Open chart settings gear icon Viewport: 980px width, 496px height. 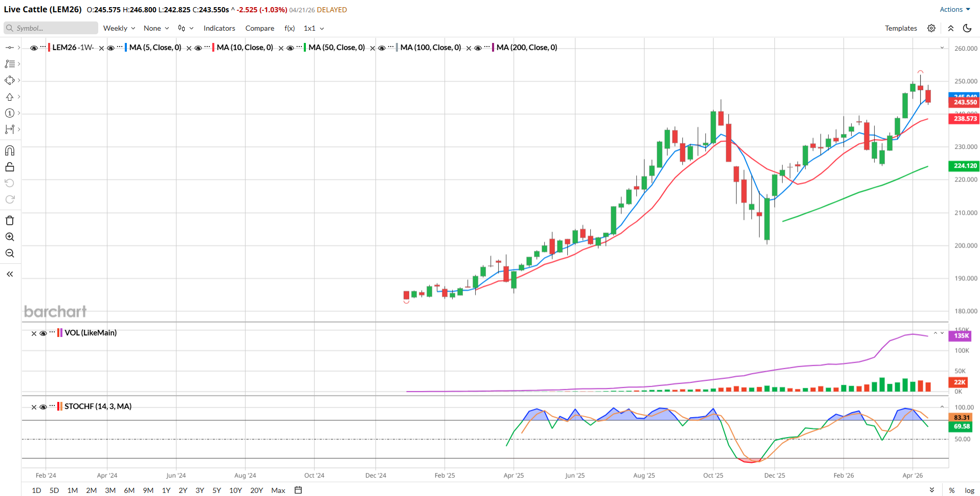pyautogui.click(x=931, y=28)
